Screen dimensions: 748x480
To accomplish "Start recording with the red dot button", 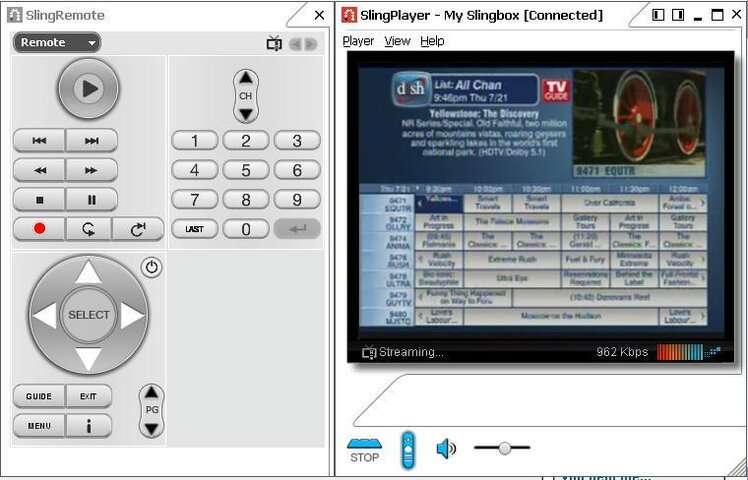I will tap(39, 229).
